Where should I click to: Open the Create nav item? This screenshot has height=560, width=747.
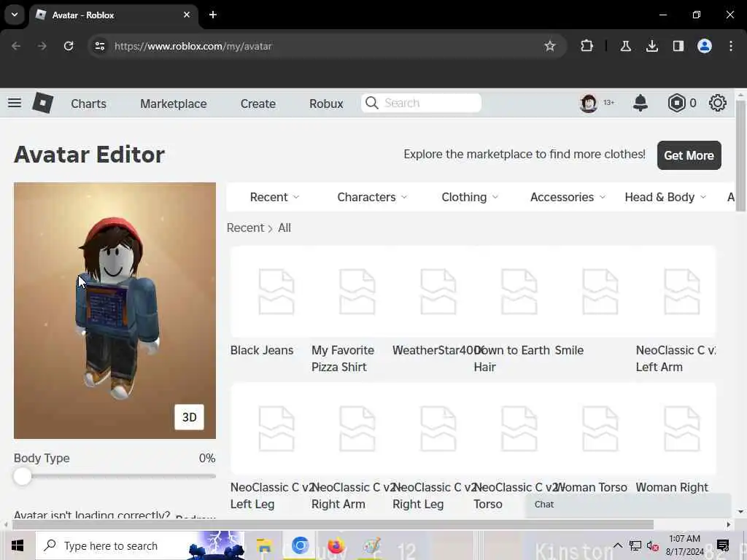click(x=258, y=104)
